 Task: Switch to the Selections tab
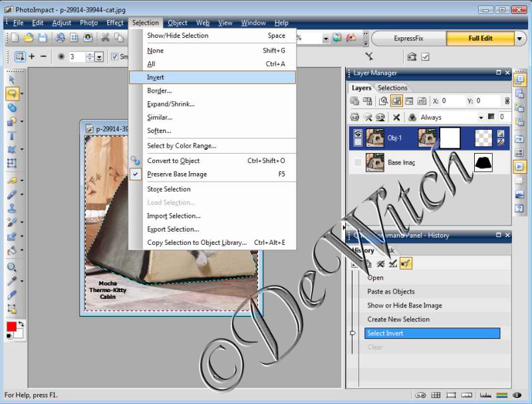click(x=392, y=88)
